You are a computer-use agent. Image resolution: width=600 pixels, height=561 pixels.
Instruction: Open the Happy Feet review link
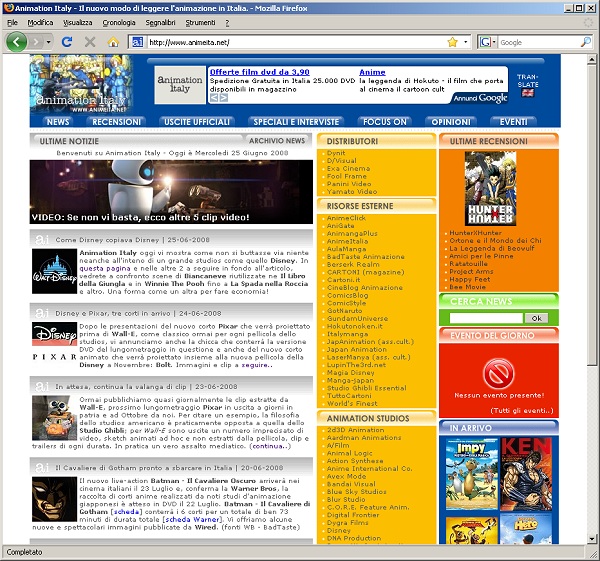click(x=470, y=279)
